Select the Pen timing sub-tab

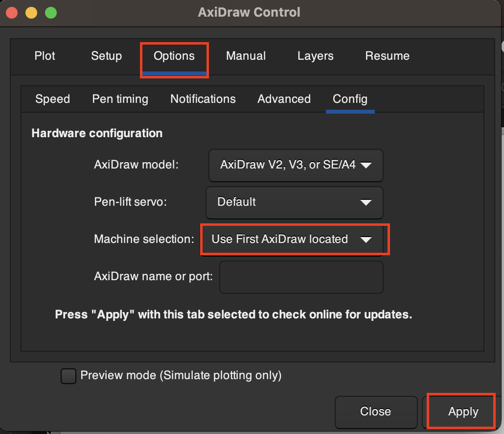click(120, 99)
